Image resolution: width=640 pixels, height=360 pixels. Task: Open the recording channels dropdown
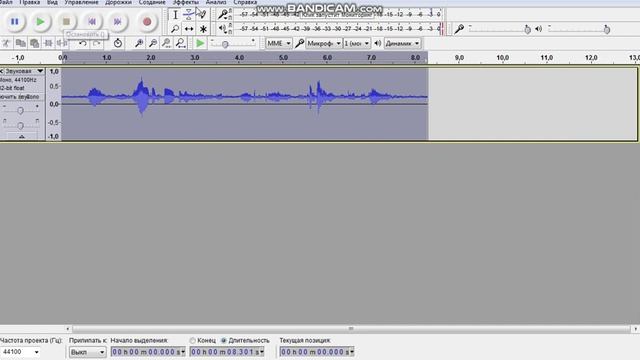[x=357, y=43]
